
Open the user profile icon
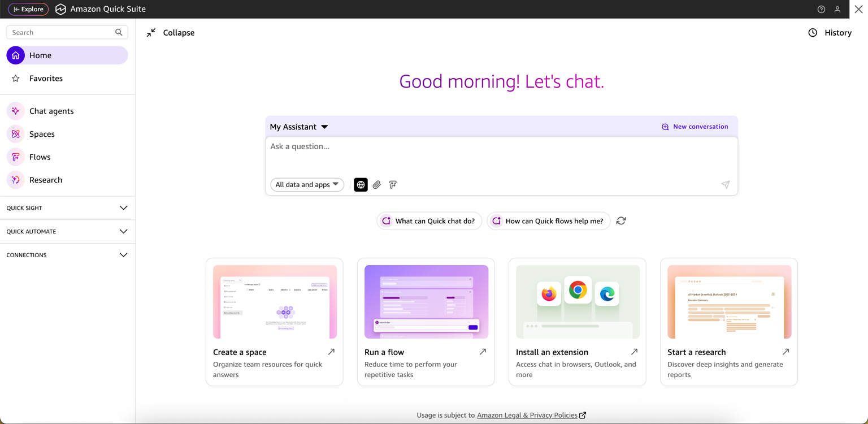(x=837, y=10)
